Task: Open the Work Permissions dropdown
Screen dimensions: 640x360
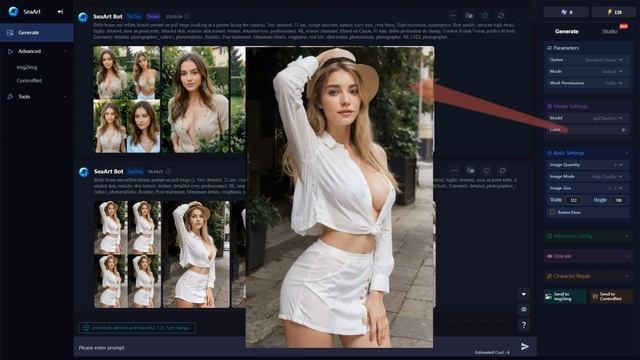Action: [588, 83]
